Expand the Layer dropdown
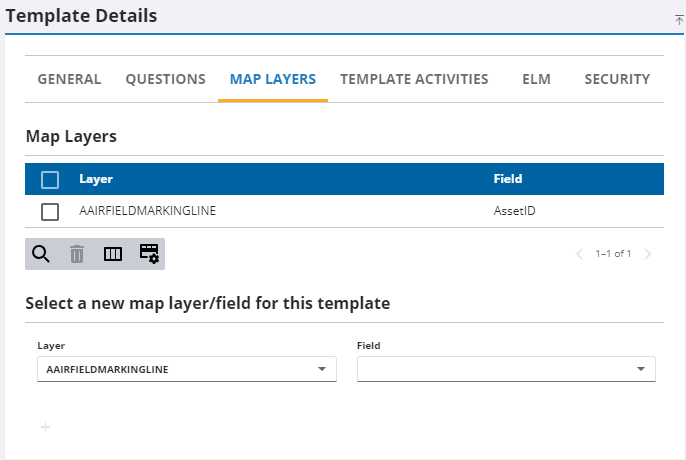Viewport: 686px width, 460px height. click(x=321, y=369)
